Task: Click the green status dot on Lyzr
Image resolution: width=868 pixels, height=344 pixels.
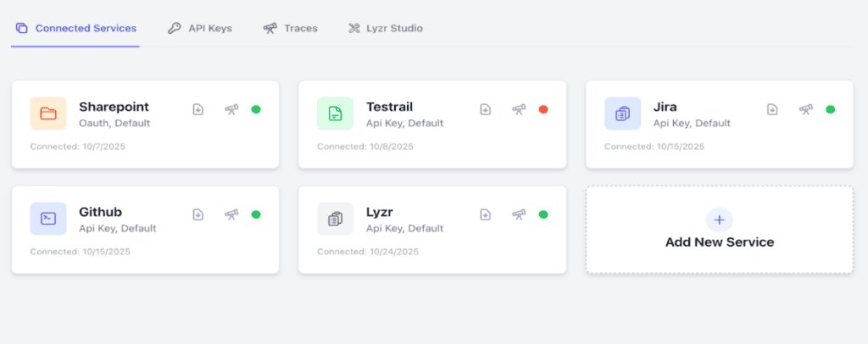Action: 543,214
